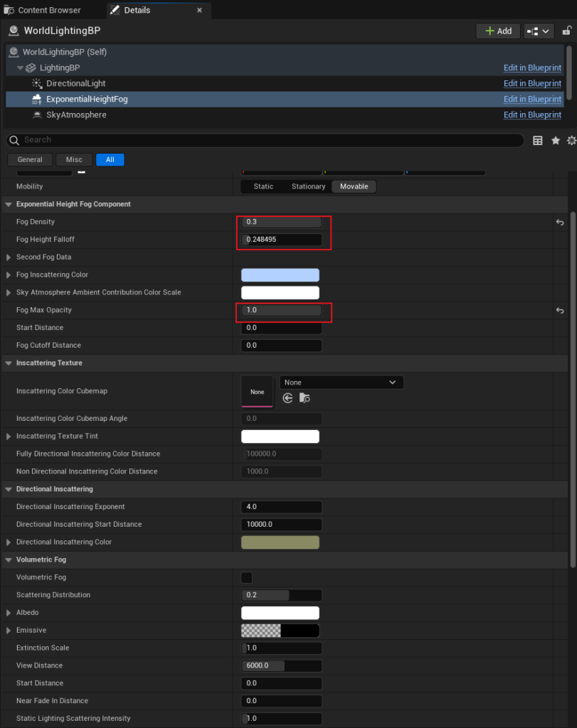Open the details settings gear icon

coord(571,141)
